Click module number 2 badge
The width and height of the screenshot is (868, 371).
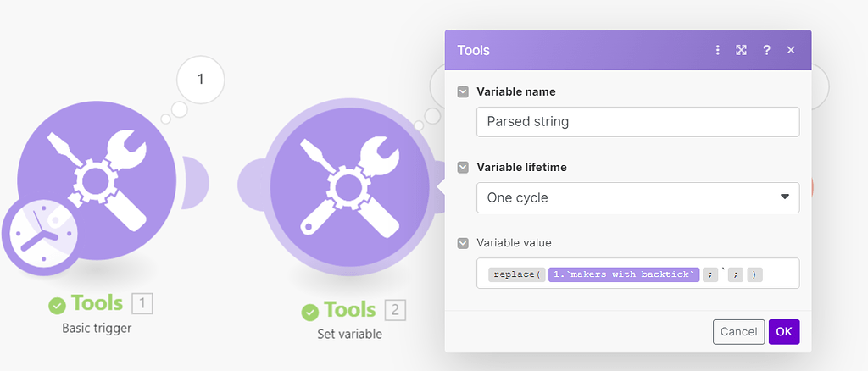pos(395,310)
